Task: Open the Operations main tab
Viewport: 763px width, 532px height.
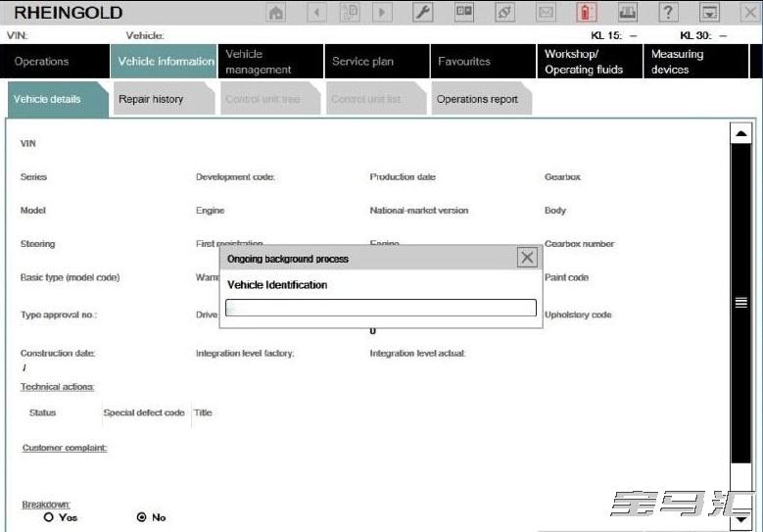Action: 55,62
